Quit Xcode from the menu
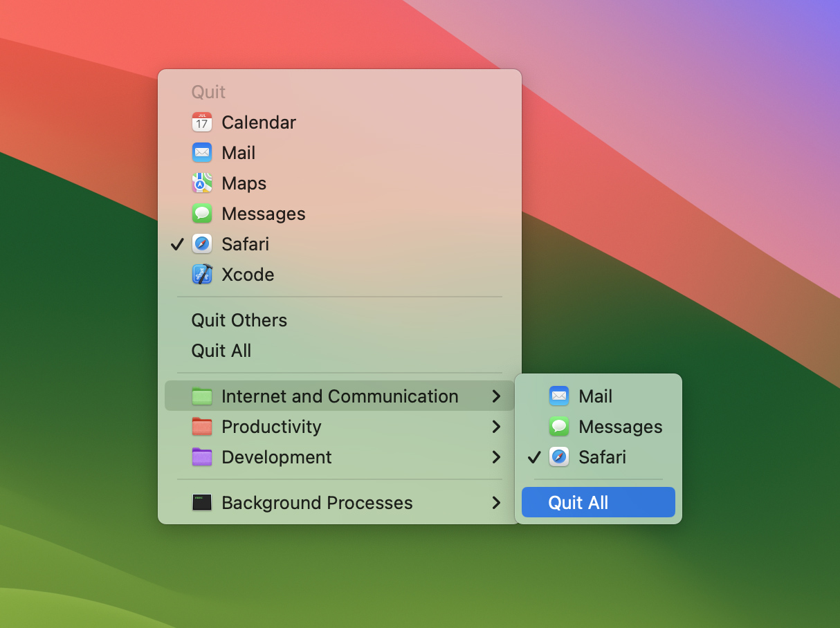840x628 pixels. click(x=340, y=275)
